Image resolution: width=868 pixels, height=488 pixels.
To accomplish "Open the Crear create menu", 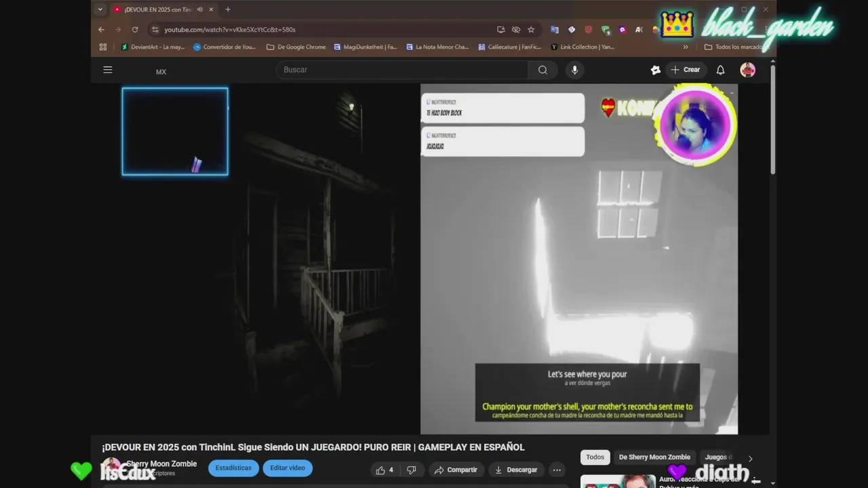I will pyautogui.click(x=685, y=70).
